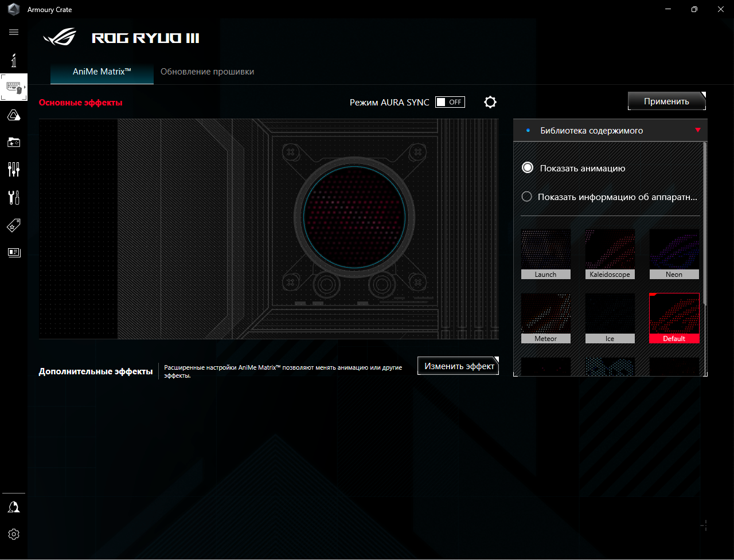Choose the Meteor animation thumbnail
This screenshot has height=560, width=734.
point(545,318)
